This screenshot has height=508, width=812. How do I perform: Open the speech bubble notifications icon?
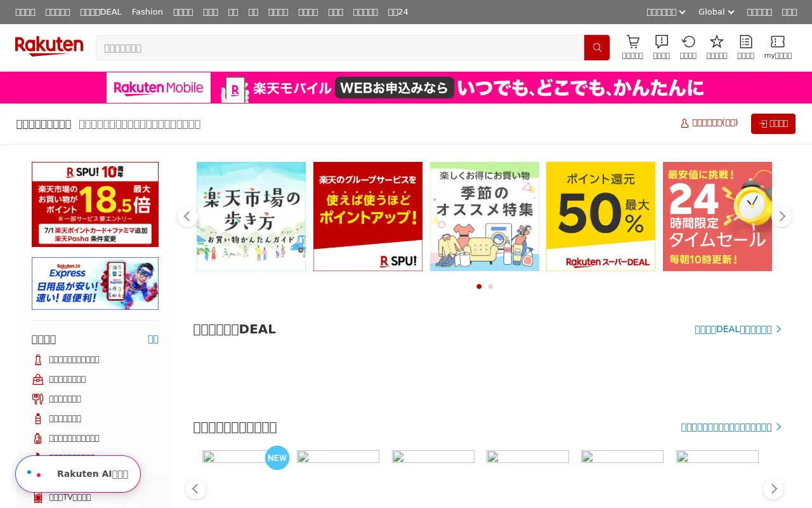click(662, 42)
